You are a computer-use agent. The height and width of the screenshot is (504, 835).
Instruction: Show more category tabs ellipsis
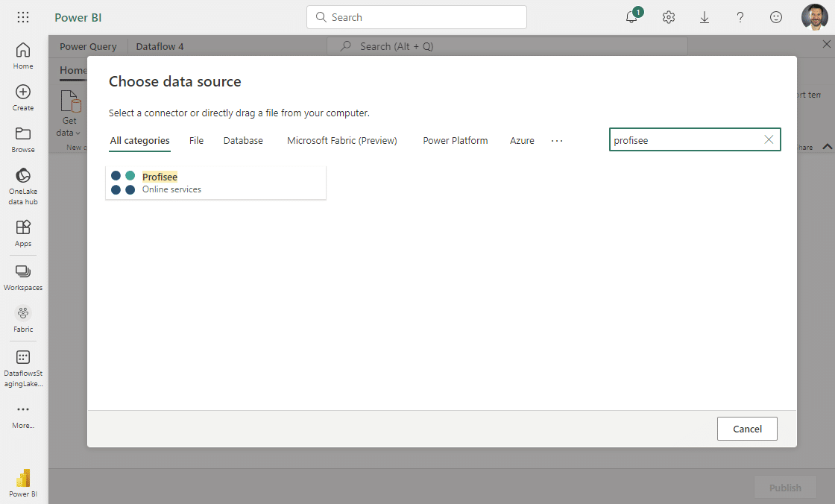(556, 141)
